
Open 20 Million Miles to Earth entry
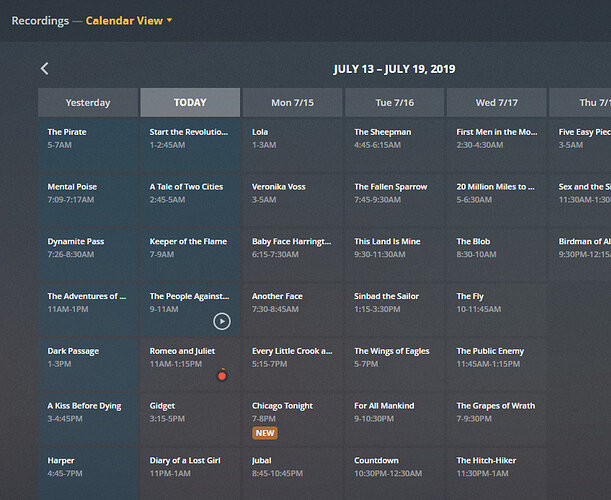point(496,200)
